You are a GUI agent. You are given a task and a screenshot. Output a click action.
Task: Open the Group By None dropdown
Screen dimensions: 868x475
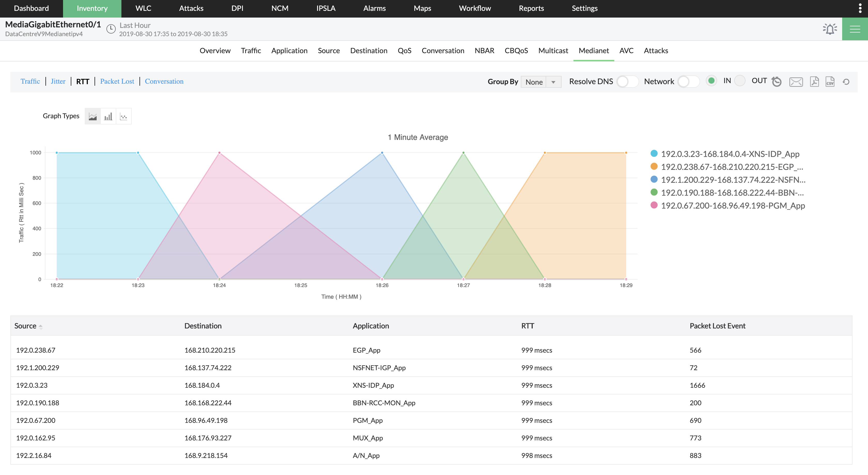(x=540, y=82)
